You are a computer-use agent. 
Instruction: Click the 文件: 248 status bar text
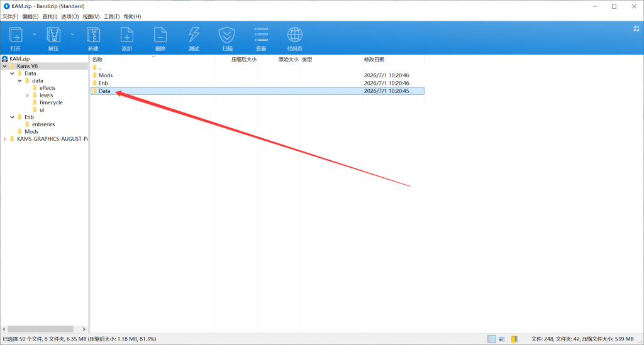542,339
